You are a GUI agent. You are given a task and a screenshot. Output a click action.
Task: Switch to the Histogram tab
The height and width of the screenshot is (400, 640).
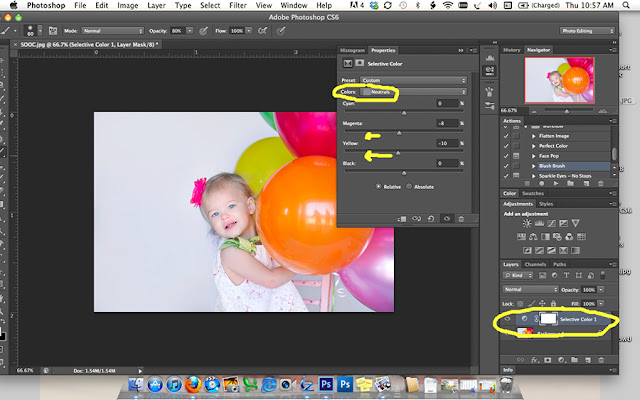pyautogui.click(x=352, y=49)
